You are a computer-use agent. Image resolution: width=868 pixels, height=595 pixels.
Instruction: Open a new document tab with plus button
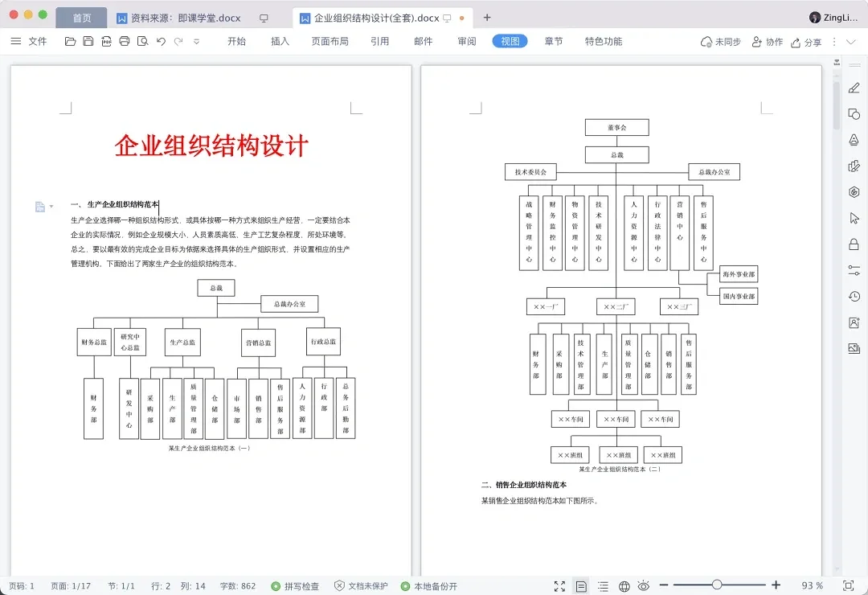tap(487, 17)
